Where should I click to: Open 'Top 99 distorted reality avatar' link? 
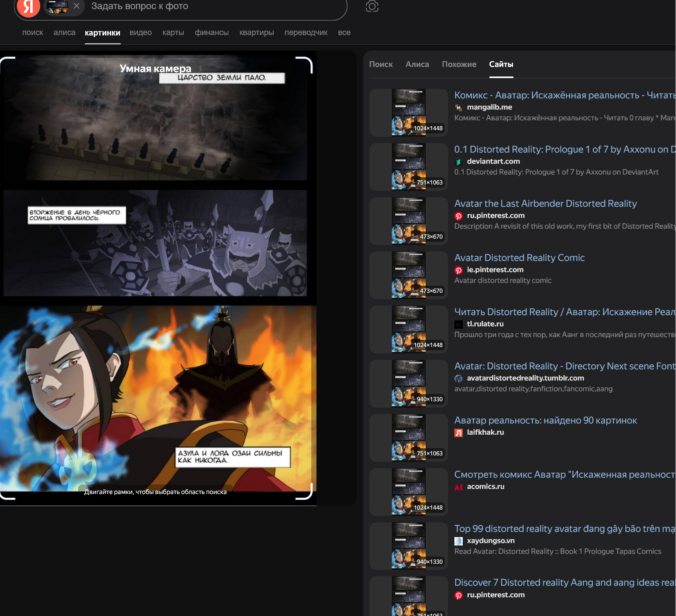(565, 529)
